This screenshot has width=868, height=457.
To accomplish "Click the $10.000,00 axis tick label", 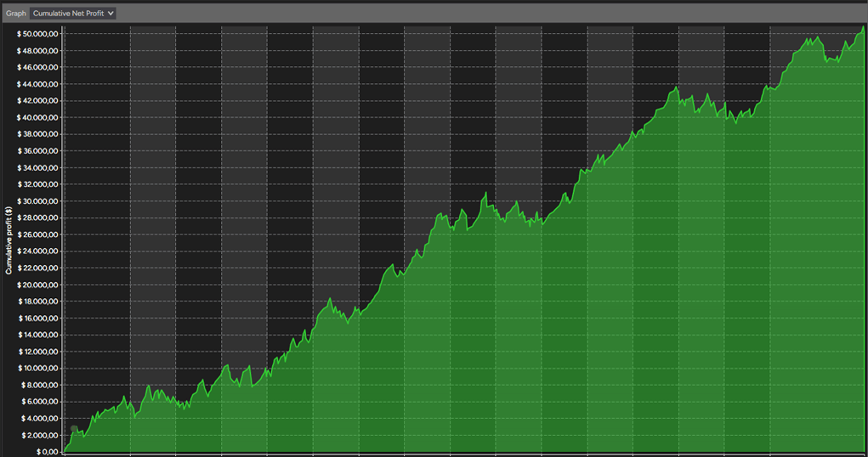I will pyautogui.click(x=37, y=368).
